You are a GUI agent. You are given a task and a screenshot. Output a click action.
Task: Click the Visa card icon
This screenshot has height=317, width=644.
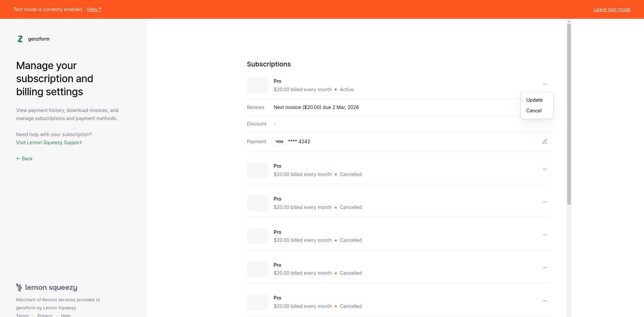pos(279,141)
